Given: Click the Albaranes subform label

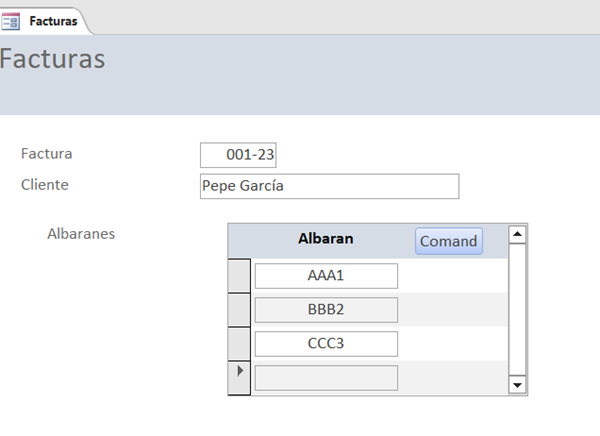Looking at the screenshot, I should tap(81, 234).
